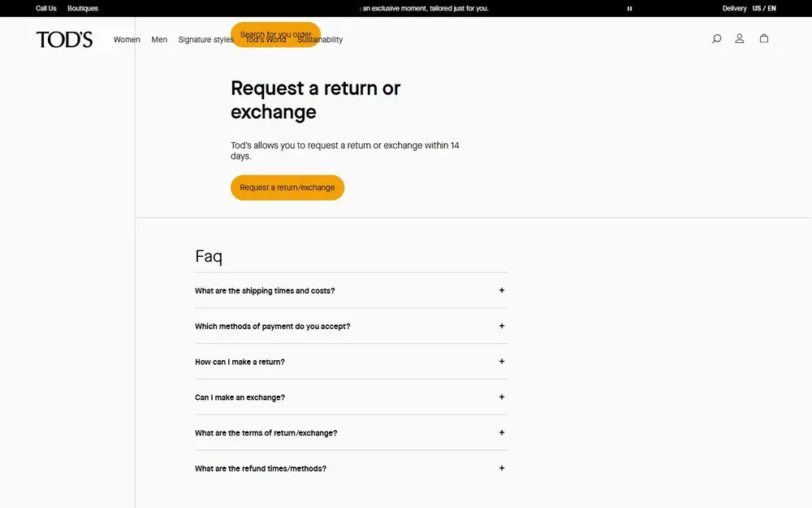
Task: Open the Signature styles menu
Action: [x=205, y=39]
